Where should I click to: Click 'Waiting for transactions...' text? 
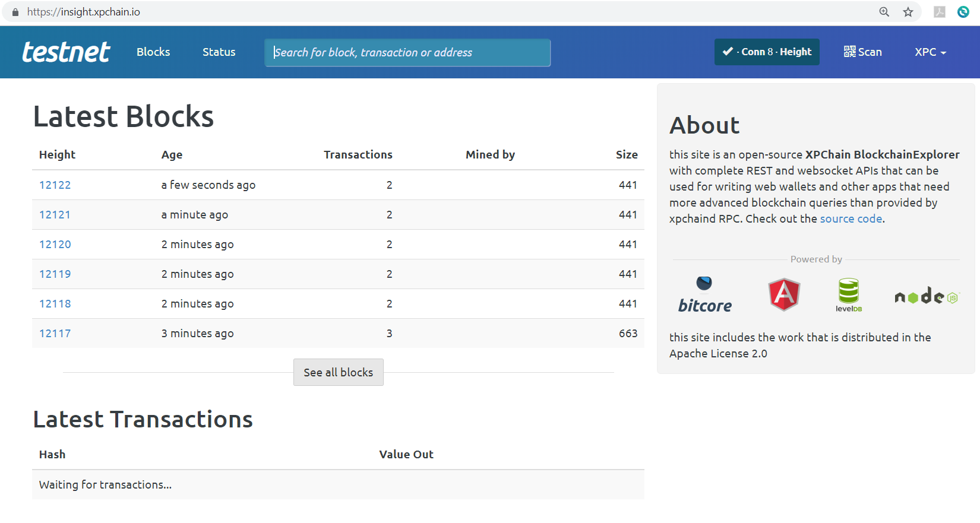106,485
